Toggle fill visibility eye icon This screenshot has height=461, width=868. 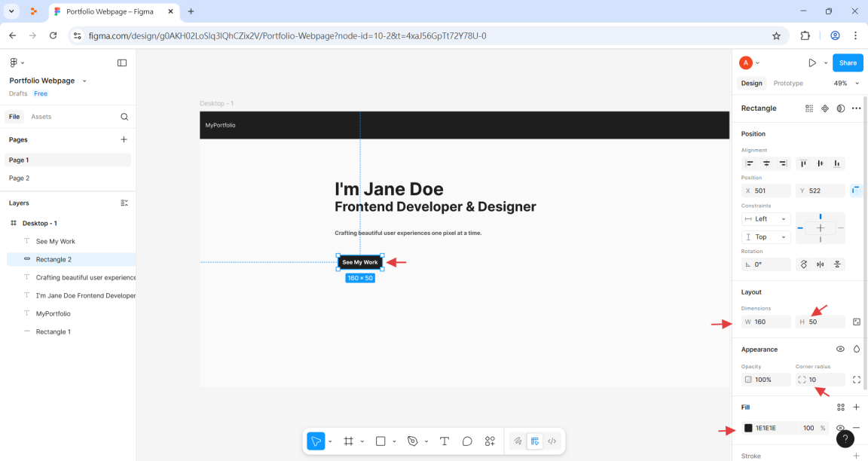click(x=840, y=428)
